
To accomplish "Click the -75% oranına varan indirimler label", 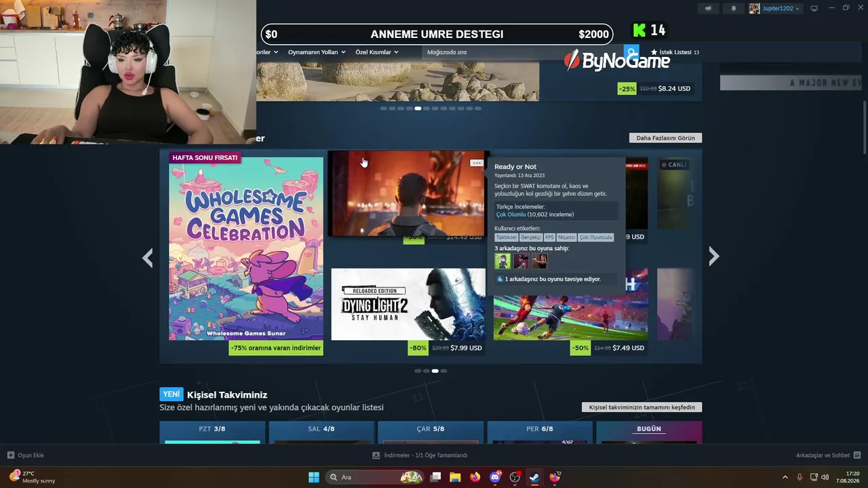I will 276,348.
